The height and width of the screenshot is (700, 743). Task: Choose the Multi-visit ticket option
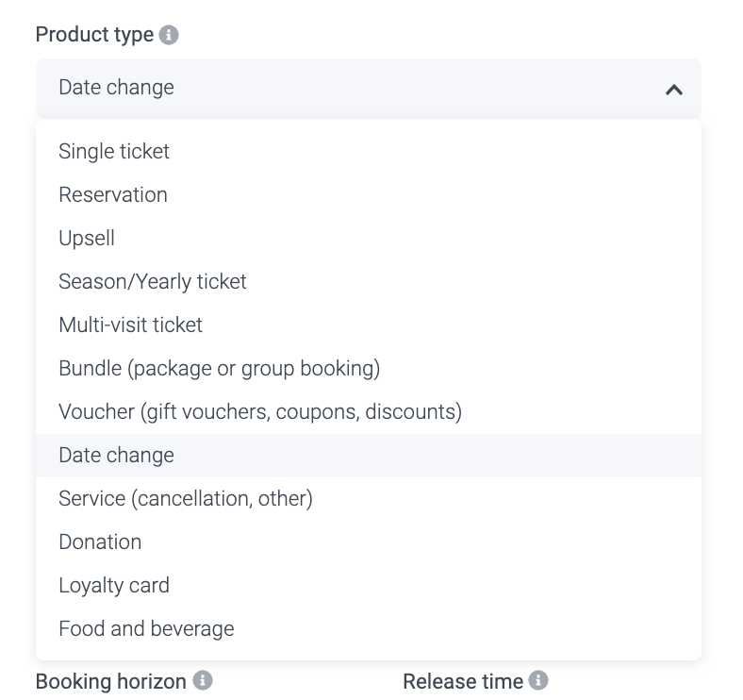[x=131, y=325]
